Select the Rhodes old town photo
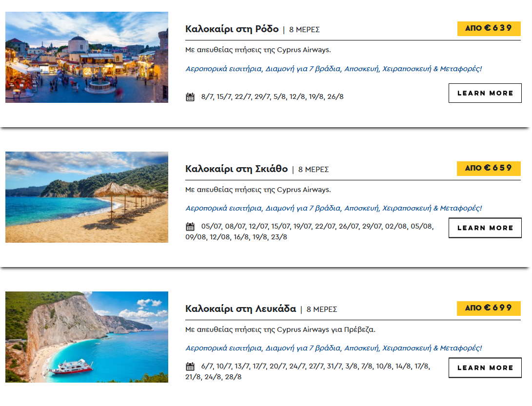The image size is (532, 406). coord(87,58)
